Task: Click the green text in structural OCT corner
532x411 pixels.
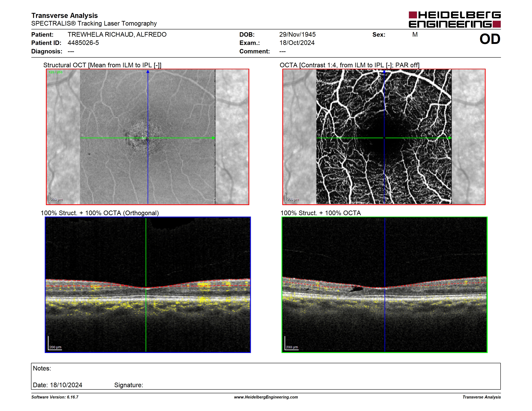Action: pyautogui.click(x=56, y=72)
